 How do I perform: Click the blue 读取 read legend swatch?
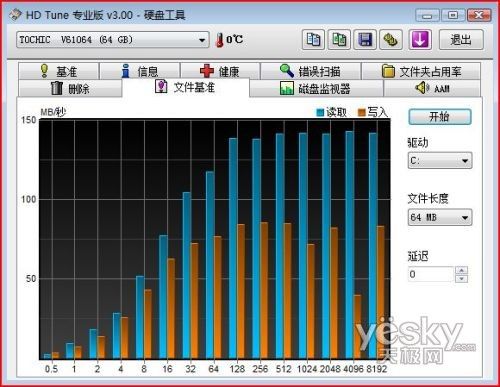point(320,113)
